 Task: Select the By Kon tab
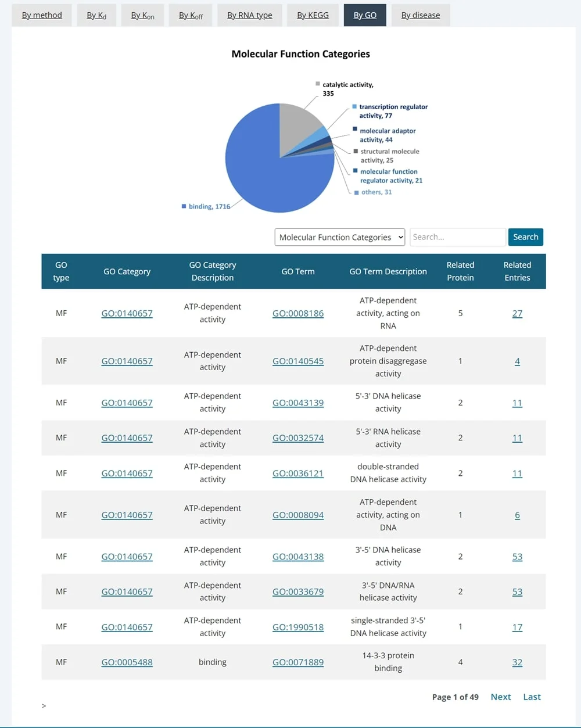click(x=142, y=15)
